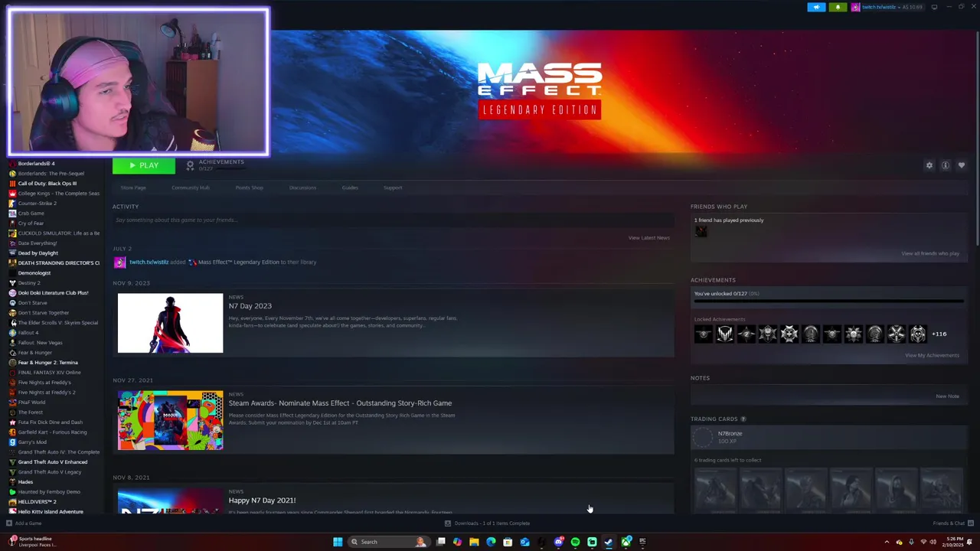Image resolution: width=980 pixels, height=551 pixels.
Task: Select Fallout: New Vegas in library
Action: pos(40,343)
